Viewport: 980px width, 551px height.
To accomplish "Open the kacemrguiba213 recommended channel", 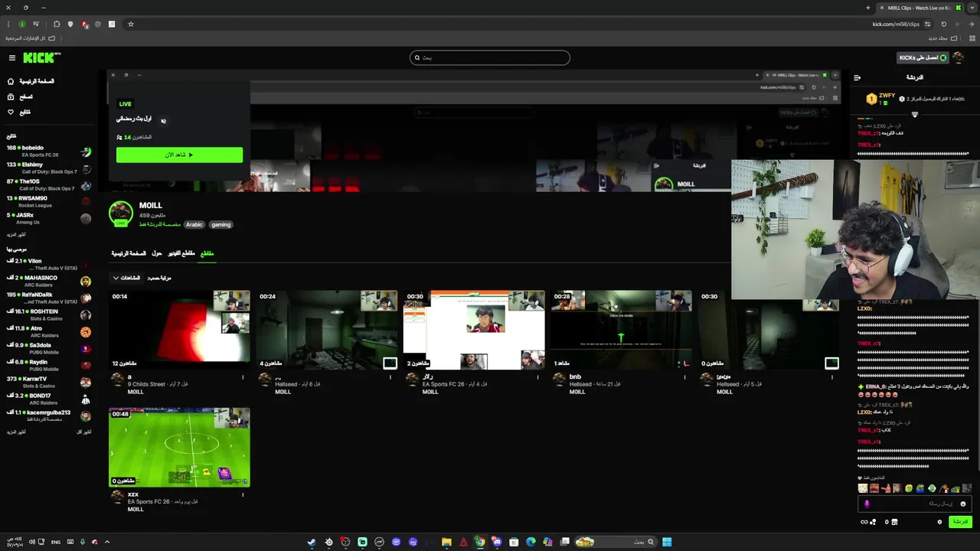I will (49, 416).
